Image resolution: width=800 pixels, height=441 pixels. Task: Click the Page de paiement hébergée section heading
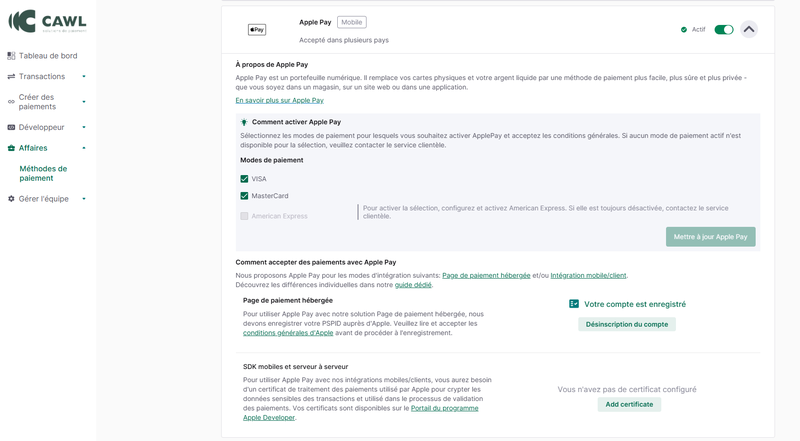(x=288, y=301)
